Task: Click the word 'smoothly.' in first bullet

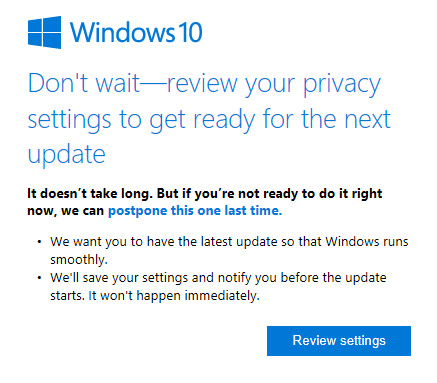Action: 79,259
